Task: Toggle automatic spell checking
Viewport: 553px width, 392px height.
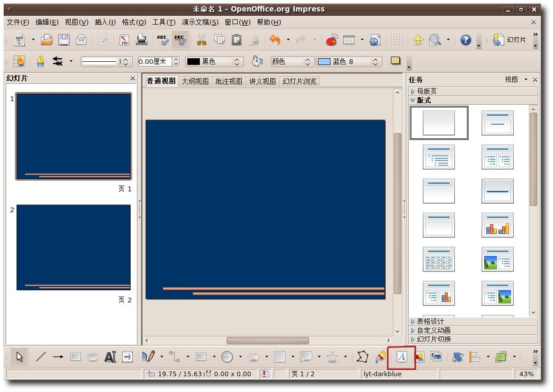Action: tap(180, 40)
